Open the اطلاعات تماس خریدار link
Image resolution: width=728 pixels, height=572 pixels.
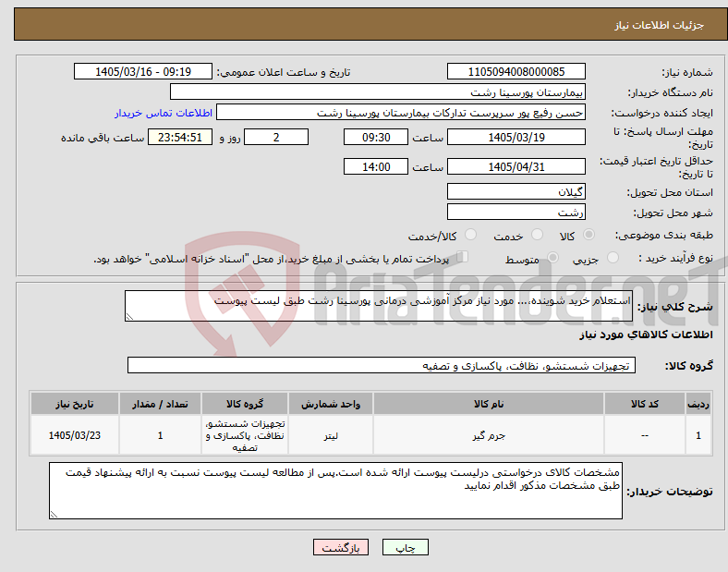coord(164,114)
